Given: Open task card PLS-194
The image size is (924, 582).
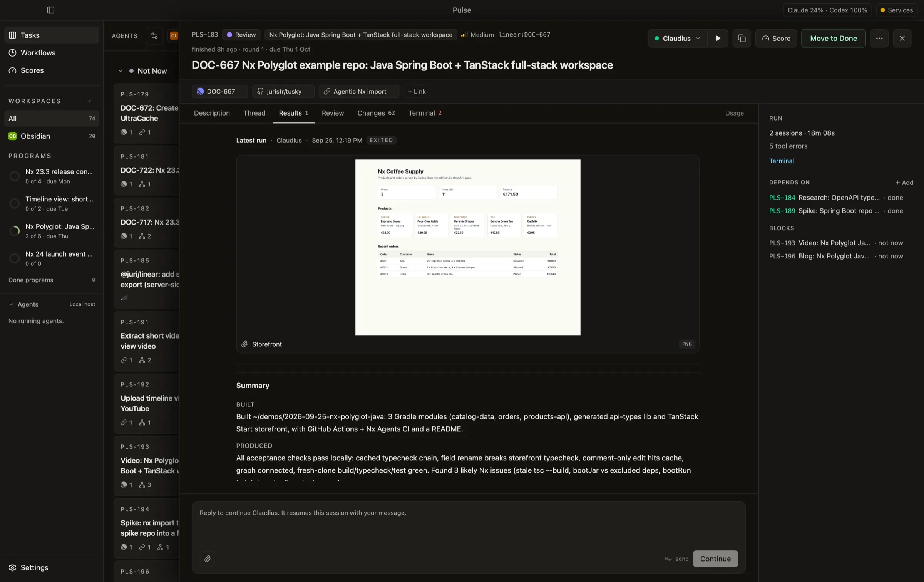Looking at the screenshot, I should [147, 528].
